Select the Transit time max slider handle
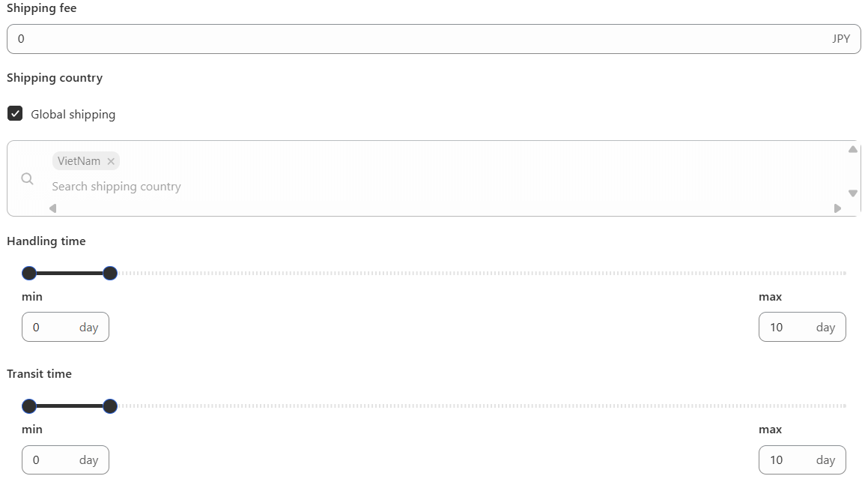Viewport: 868px width, 482px height. coord(110,406)
